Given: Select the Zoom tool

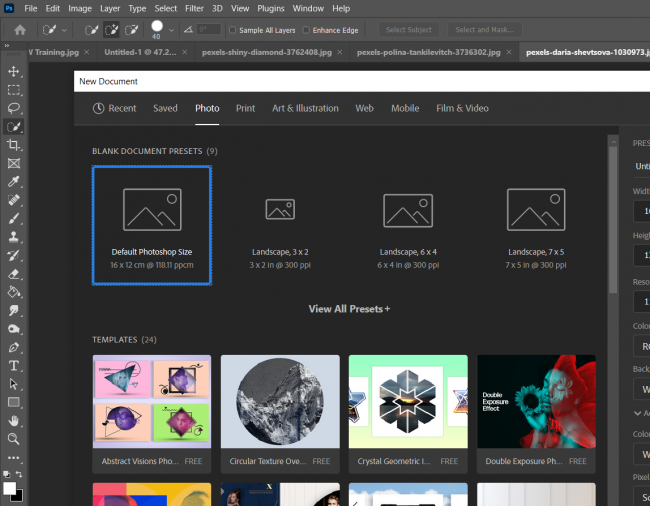Looking at the screenshot, I should pos(14,439).
